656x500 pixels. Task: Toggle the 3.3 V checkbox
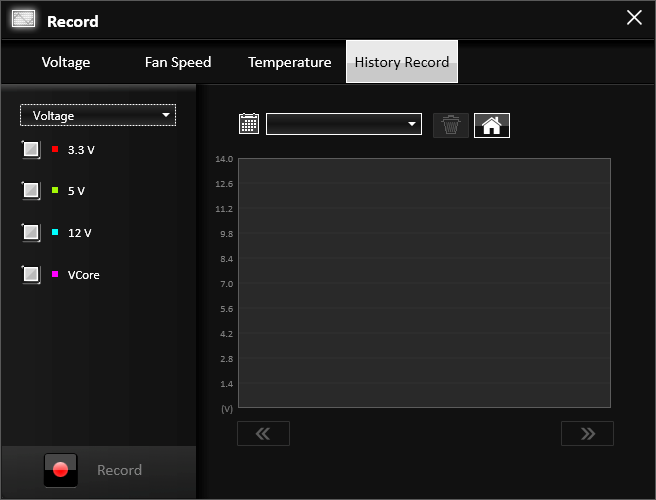coord(31,149)
